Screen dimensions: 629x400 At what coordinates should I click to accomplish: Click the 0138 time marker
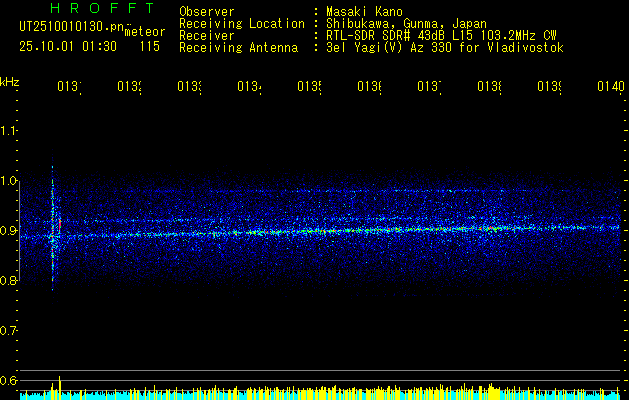(x=489, y=86)
